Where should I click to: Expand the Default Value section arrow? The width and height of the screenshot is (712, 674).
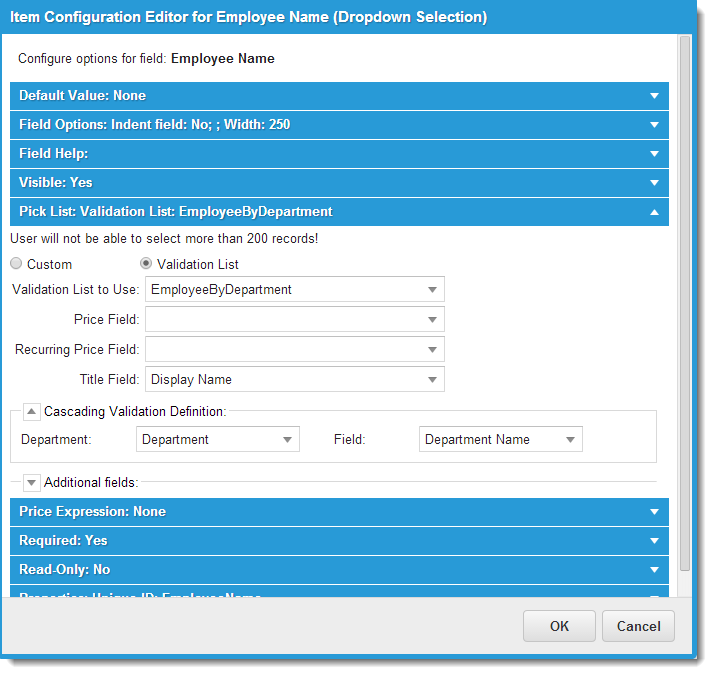tap(654, 96)
